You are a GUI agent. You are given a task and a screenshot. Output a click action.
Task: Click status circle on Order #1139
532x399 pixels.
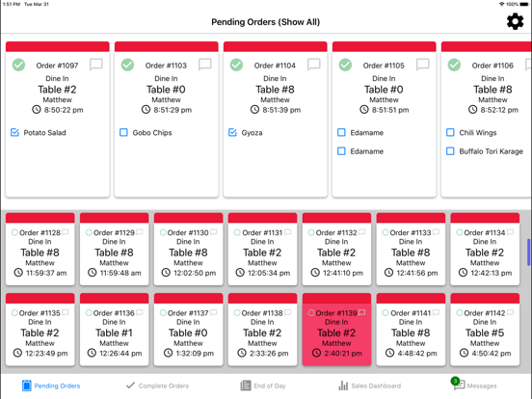[x=311, y=313]
